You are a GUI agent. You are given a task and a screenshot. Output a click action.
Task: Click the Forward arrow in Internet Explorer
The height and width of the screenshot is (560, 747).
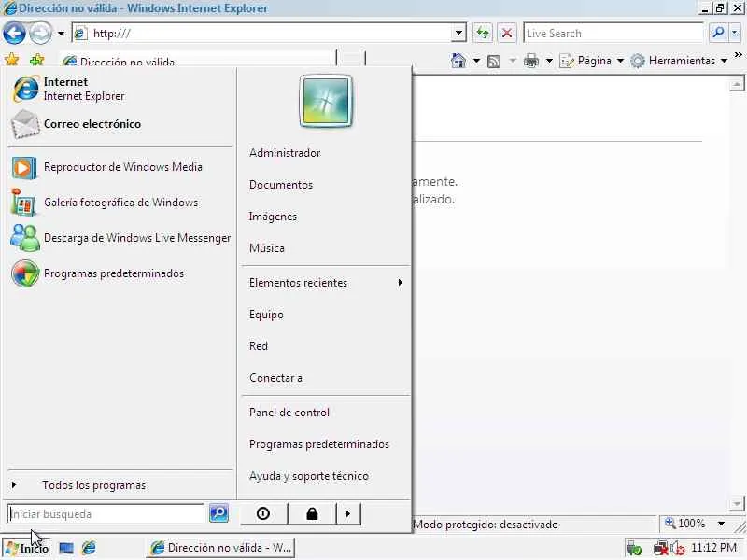pos(40,34)
